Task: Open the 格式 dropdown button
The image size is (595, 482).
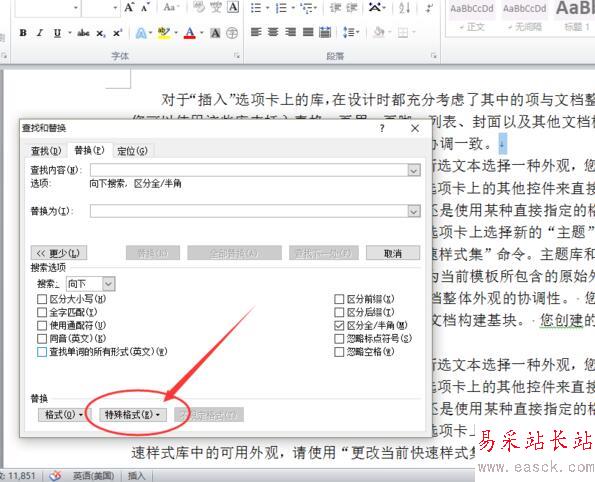Action: [x=64, y=415]
